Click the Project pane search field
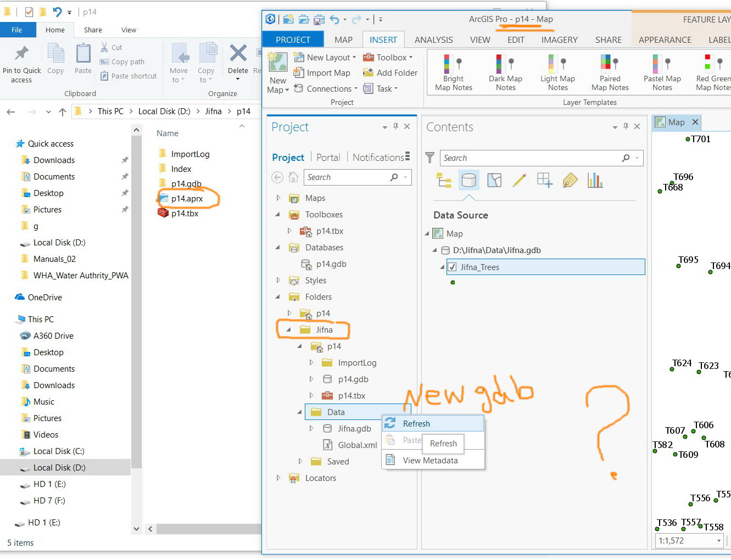 pyautogui.click(x=358, y=177)
